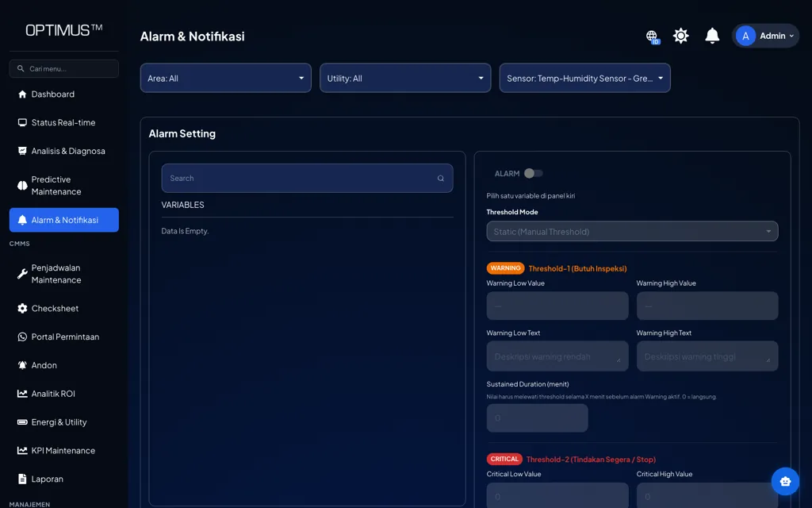Open the Sensor selection dropdown

click(584, 79)
